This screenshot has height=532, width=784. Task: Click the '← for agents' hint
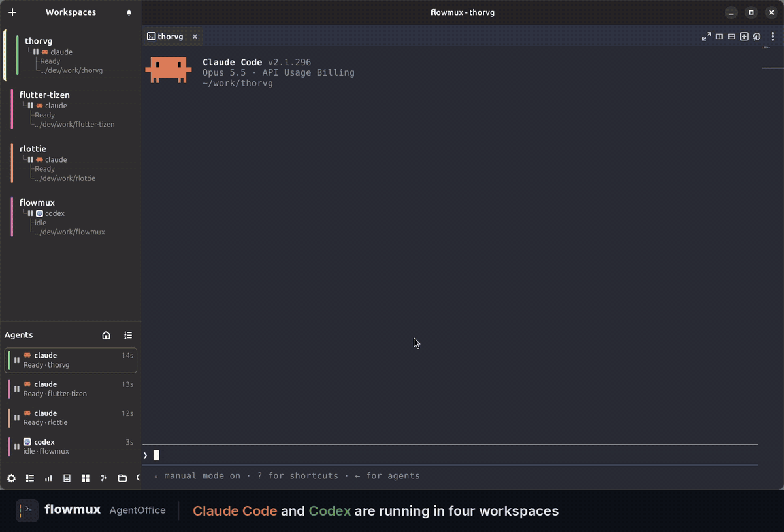point(387,476)
